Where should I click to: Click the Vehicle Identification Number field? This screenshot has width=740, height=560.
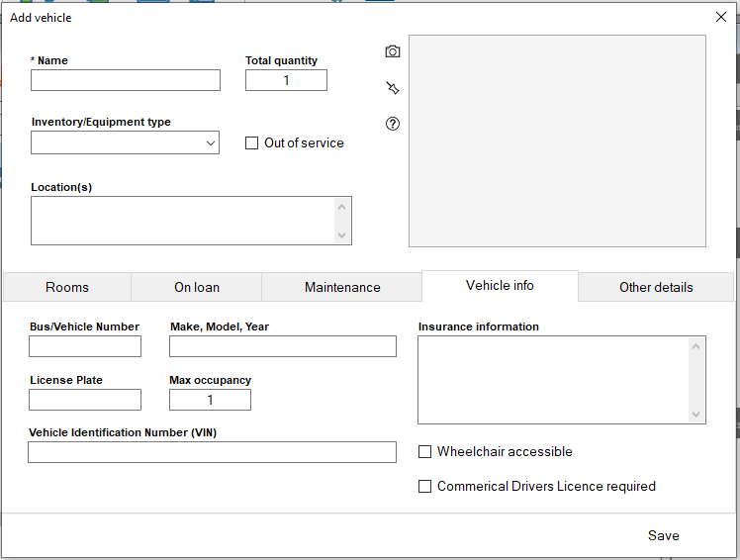[212, 452]
